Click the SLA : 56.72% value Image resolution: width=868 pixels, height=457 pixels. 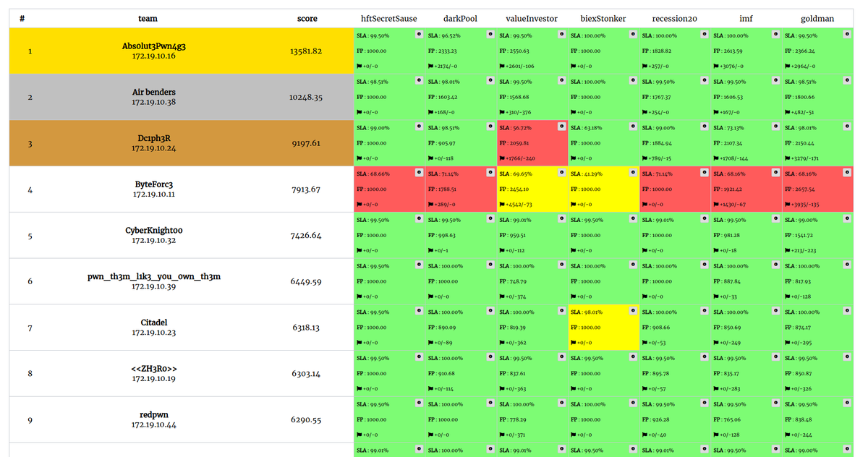pyautogui.click(x=516, y=128)
